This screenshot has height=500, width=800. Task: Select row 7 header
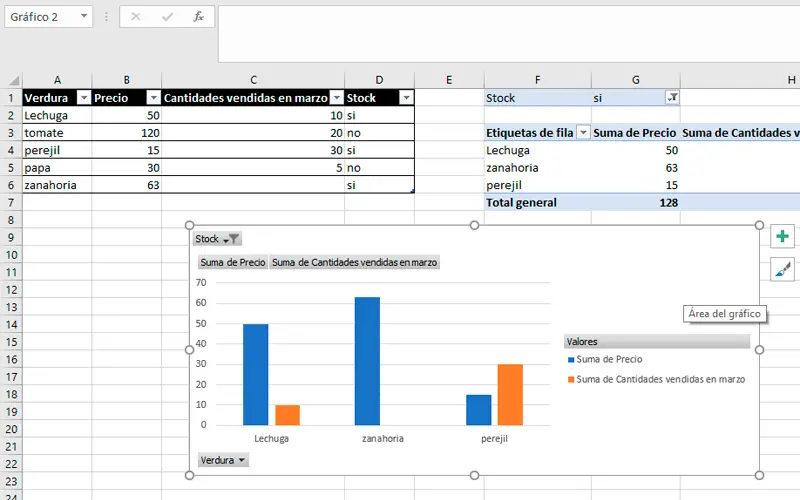pyautogui.click(x=11, y=203)
